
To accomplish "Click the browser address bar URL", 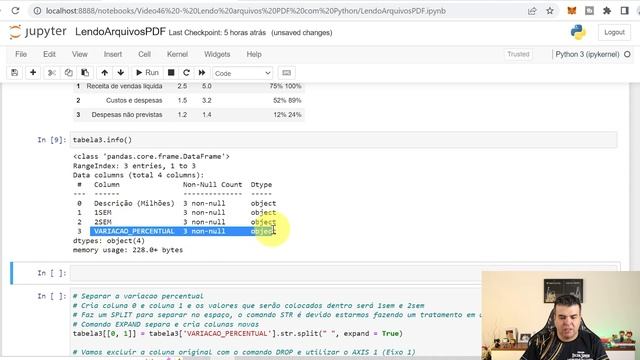I will coord(245,11).
